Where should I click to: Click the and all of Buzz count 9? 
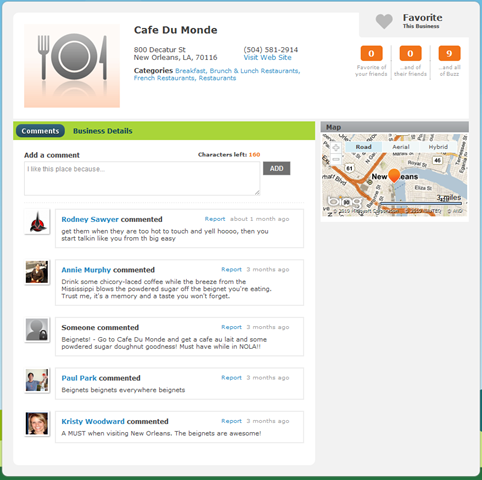449,53
